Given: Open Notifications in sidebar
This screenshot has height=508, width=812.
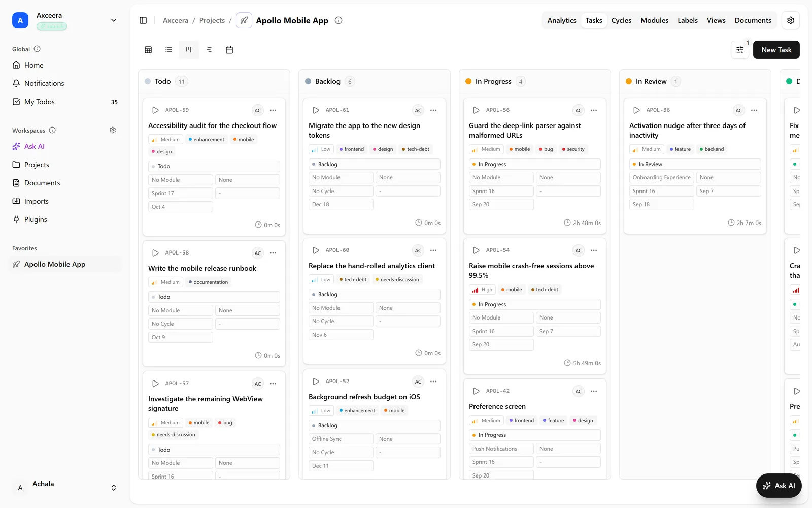Looking at the screenshot, I should click(65, 83).
